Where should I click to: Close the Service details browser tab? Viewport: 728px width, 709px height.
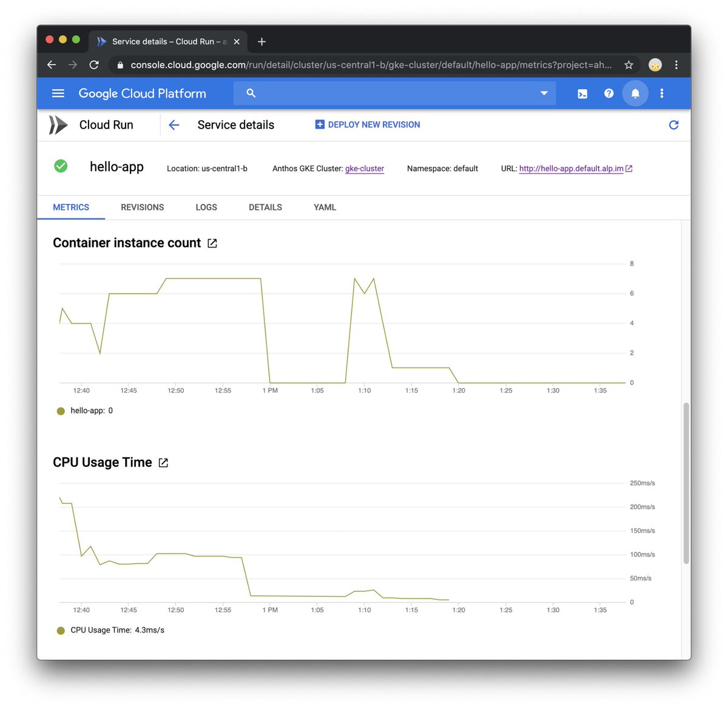[237, 42]
